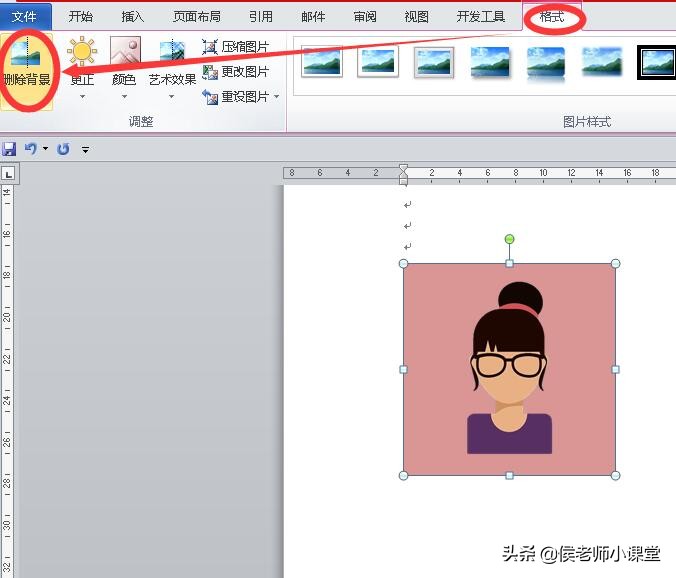Click the 更改图片 change picture icon
The width and height of the screenshot is (676, 578).
[210, 72]
